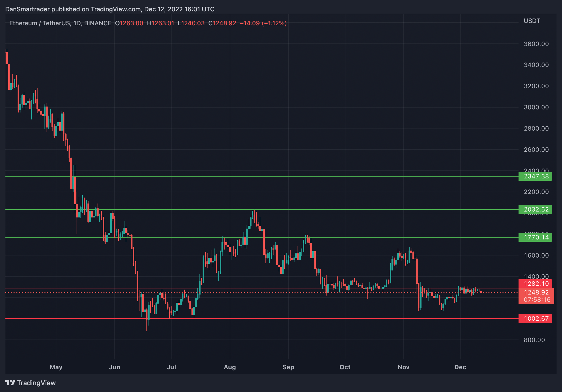562x392 pixels.
Task: Click the 2347.38 green price label
Action: (535, 176)
